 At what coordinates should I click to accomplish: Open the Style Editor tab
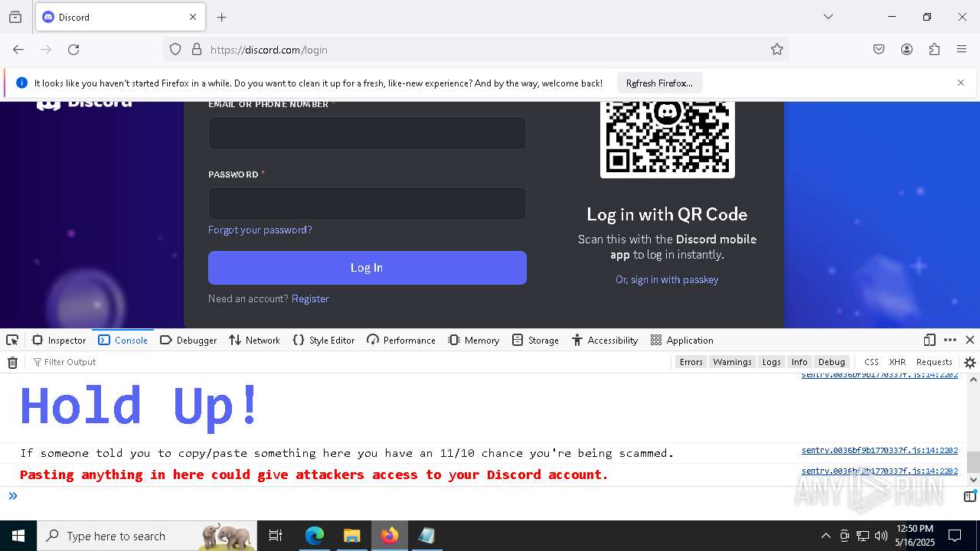pyautogui.click(x=324, y=340)
